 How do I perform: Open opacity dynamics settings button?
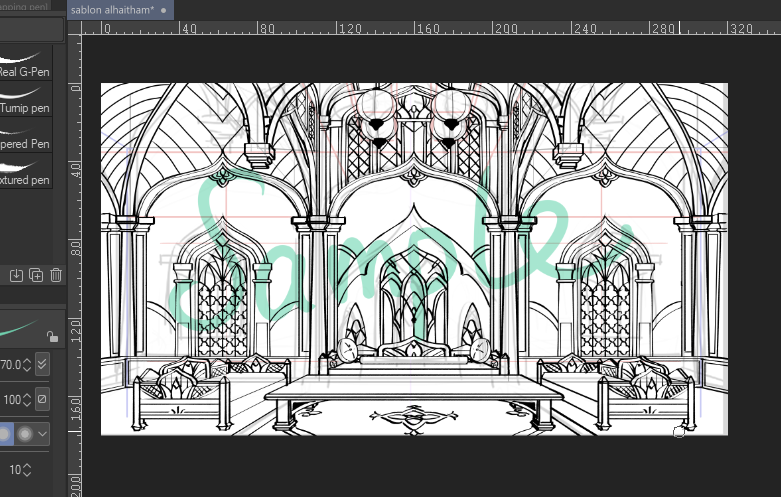(42, 399)
